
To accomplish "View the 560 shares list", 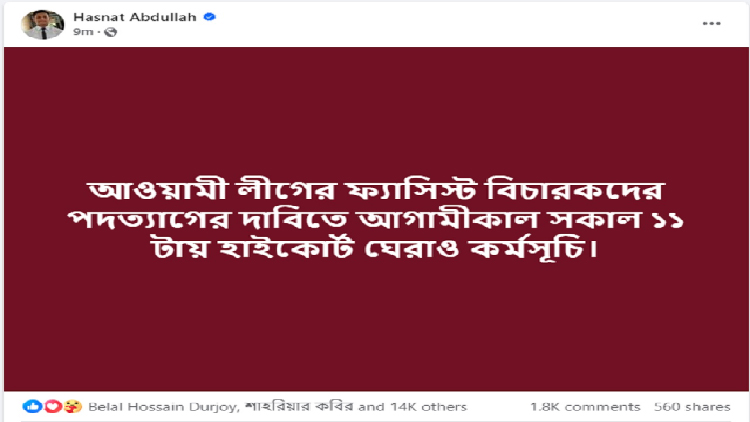I will [689, 407].
